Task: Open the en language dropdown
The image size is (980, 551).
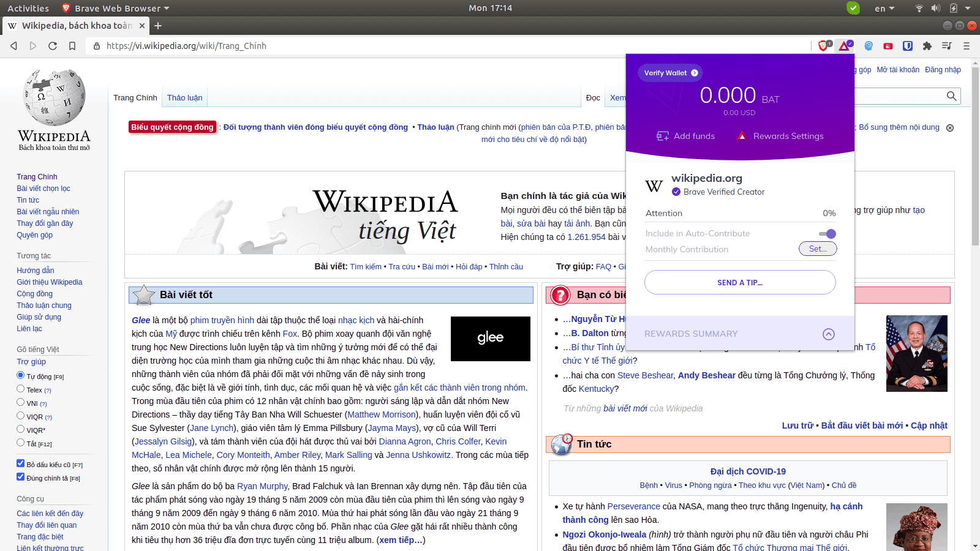Action: (884, 8)
